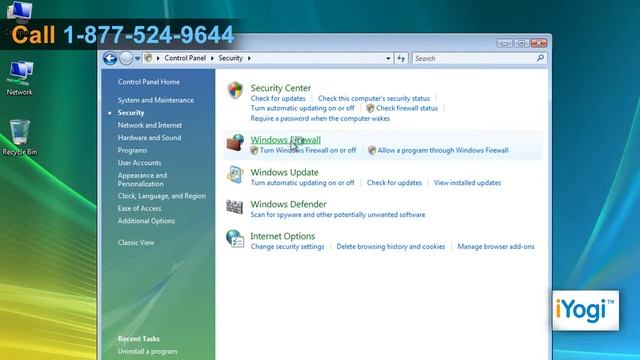The image size is (640, 360).
Task: Open the Recycle Bin desktop icon
Action: tap(20, 138)
